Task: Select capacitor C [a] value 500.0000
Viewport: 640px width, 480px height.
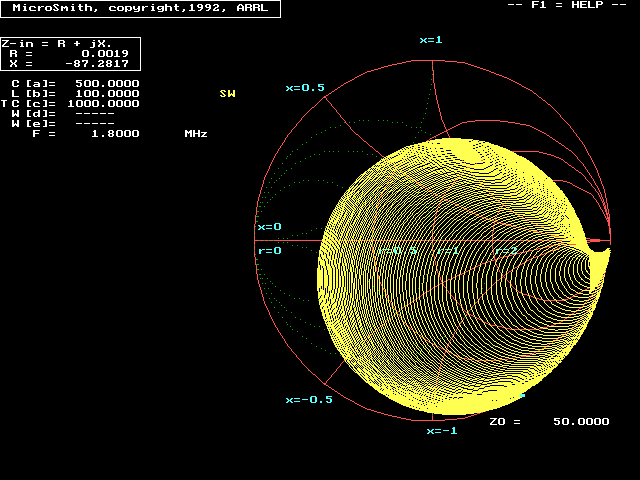Action: point(107,84)
